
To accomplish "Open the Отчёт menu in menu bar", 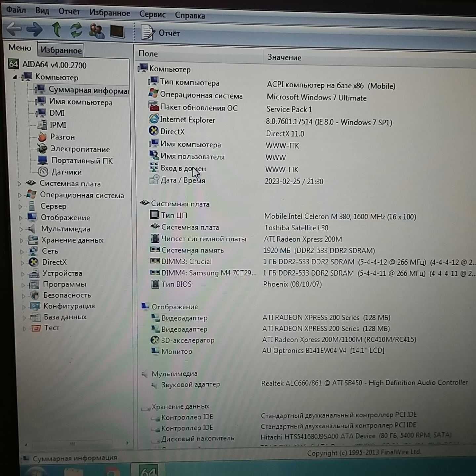I will (x=69, y=12).
